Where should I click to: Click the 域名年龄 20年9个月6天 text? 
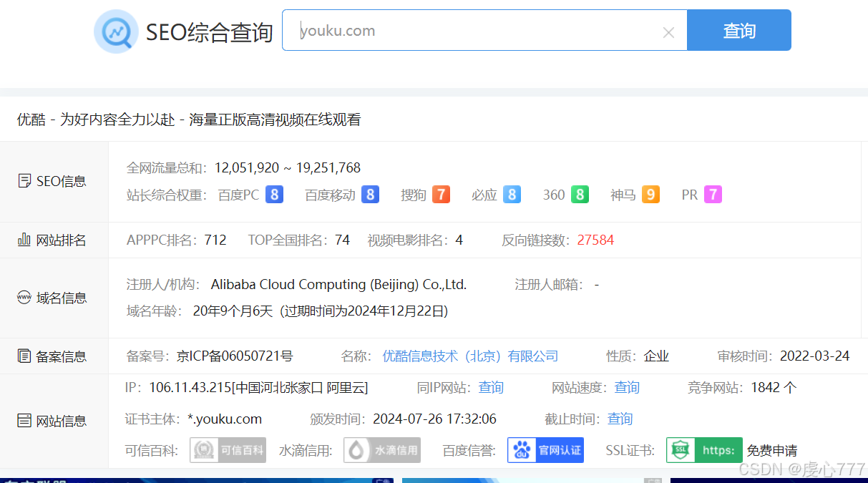233,311
